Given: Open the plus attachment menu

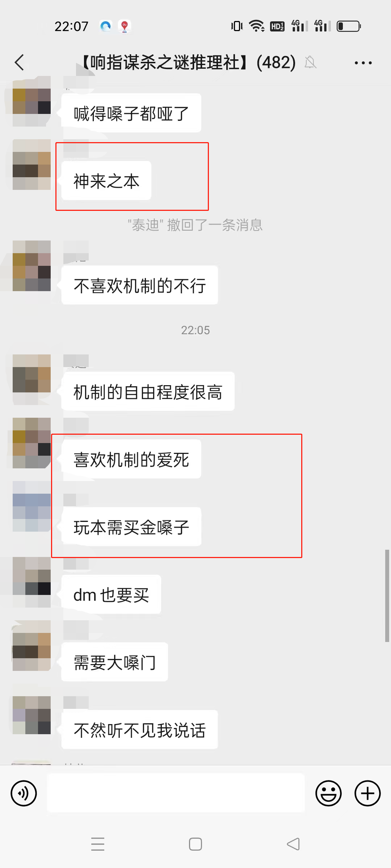Looking at the screenshot, I should [x=367, y=793].
